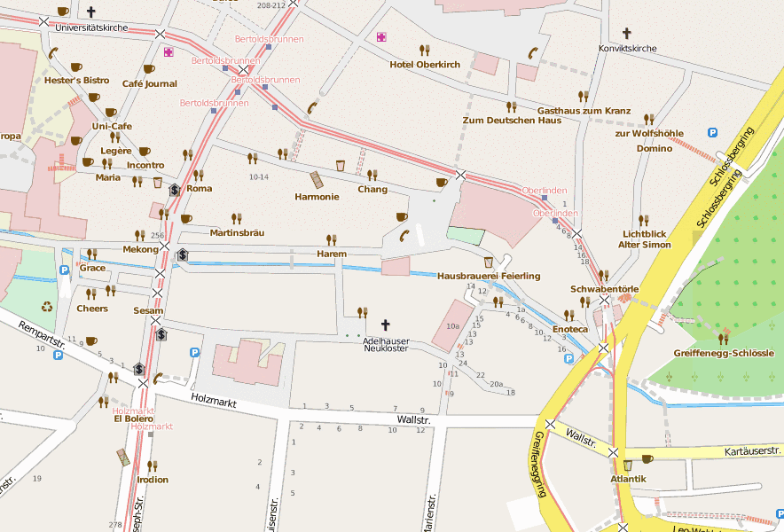Click the telephone icon above Hester's Bistro
Viewport: 784px width, 532px height.
point(53,52)
